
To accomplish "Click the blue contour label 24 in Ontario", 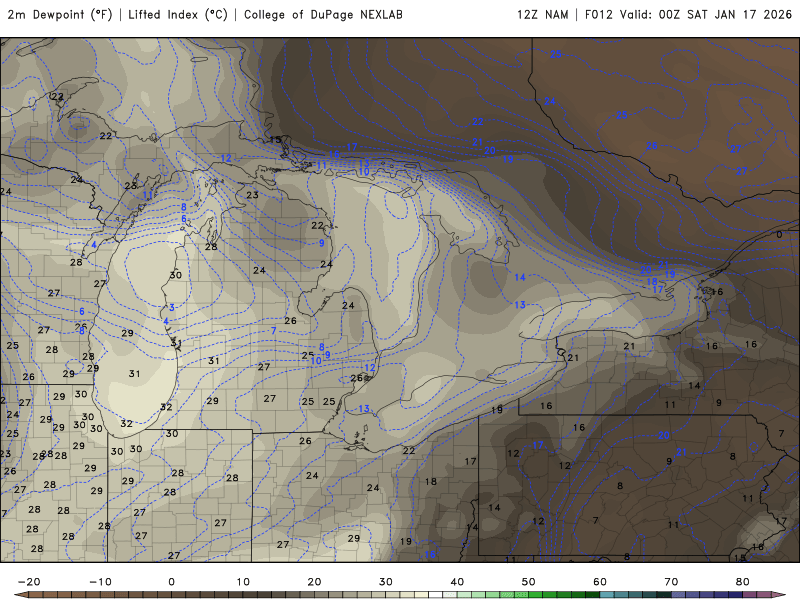I will tap(549, 102).
